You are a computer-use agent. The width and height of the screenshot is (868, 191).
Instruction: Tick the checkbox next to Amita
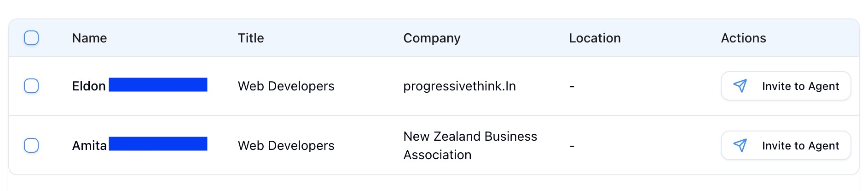tap(31, 145)
